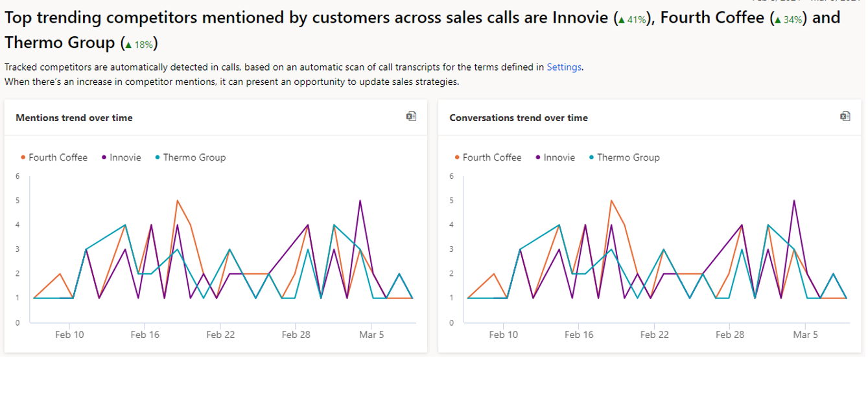This screenshot has height=393, width=868.
Task: Export Conversations trend chart to Excel
Action: 844,117
